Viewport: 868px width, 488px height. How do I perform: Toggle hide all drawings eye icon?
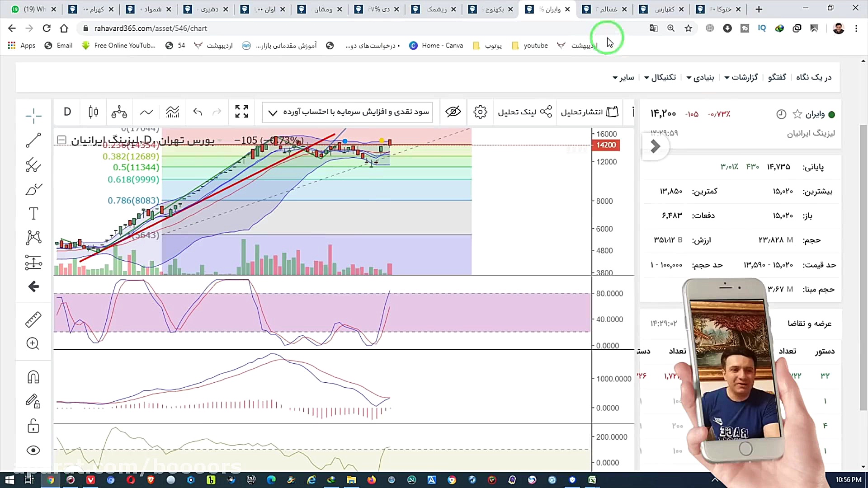pyautogui.click(x=33, y=450)
